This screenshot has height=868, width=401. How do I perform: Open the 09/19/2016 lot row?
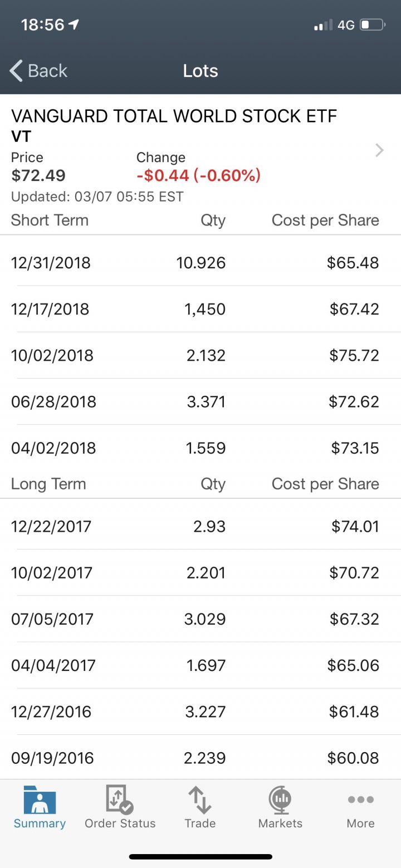[200, 758]
